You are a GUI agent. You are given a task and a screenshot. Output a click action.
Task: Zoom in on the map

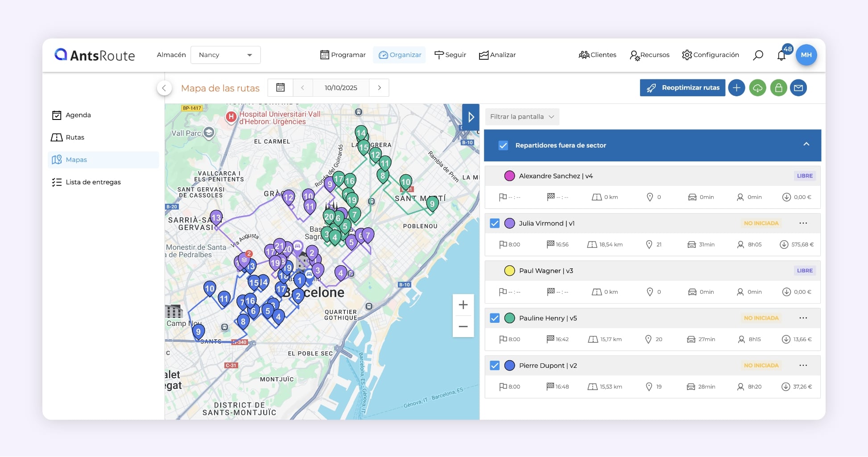coord(463,305)
